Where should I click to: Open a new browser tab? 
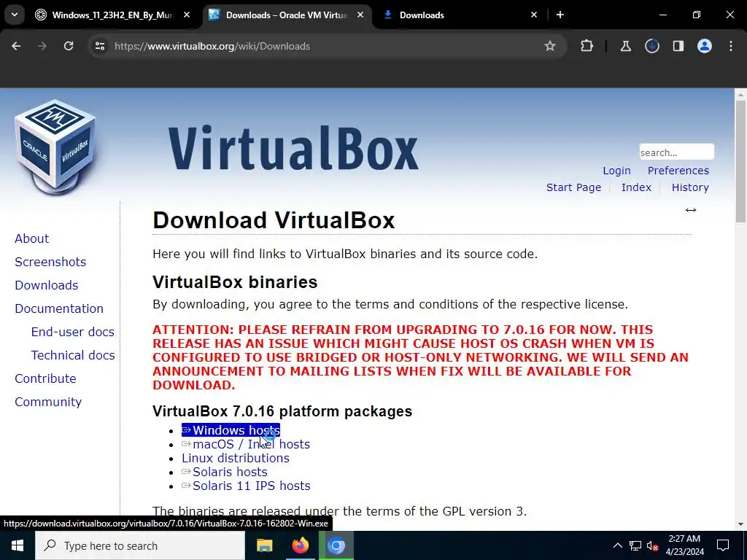[560, 15]
